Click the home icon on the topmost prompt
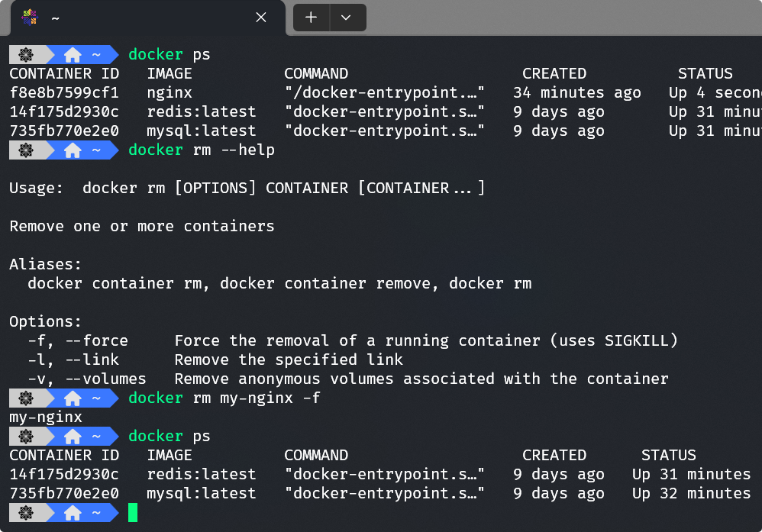The image size is (762, 532). [73, 55]
